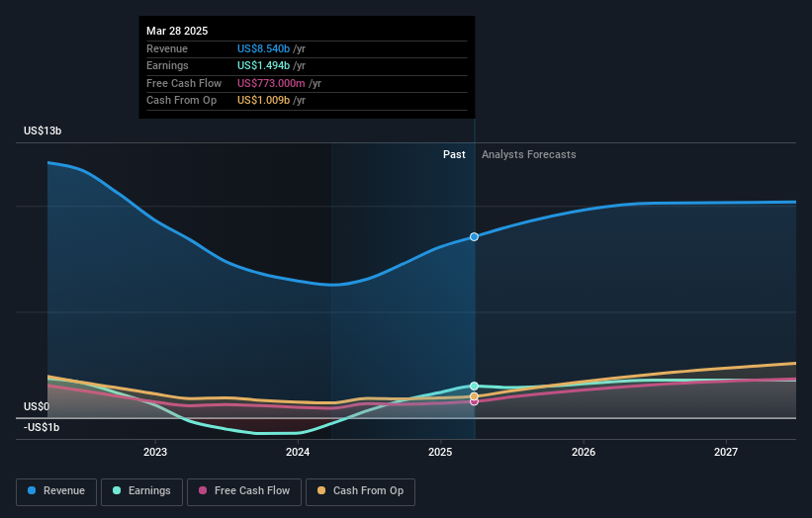Click the 2026 x-axis label
812x518 pixels.
[x=584, y=452]
